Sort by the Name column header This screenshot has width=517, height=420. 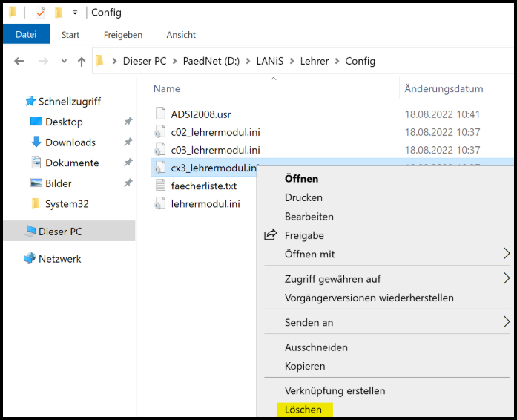(x=167, y=88)
